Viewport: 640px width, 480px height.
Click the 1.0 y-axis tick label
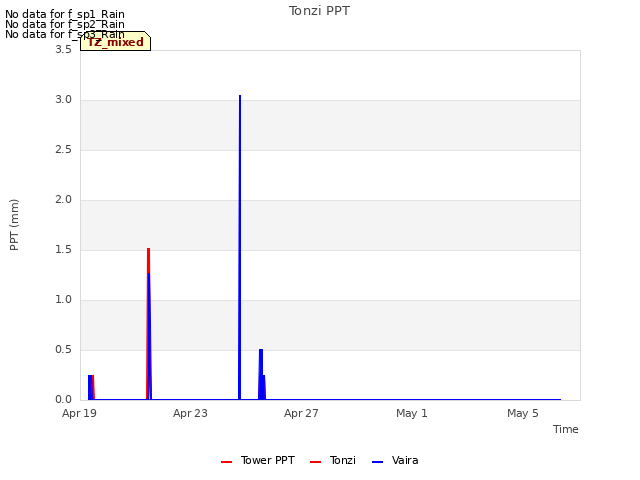[x=64, y=300]
